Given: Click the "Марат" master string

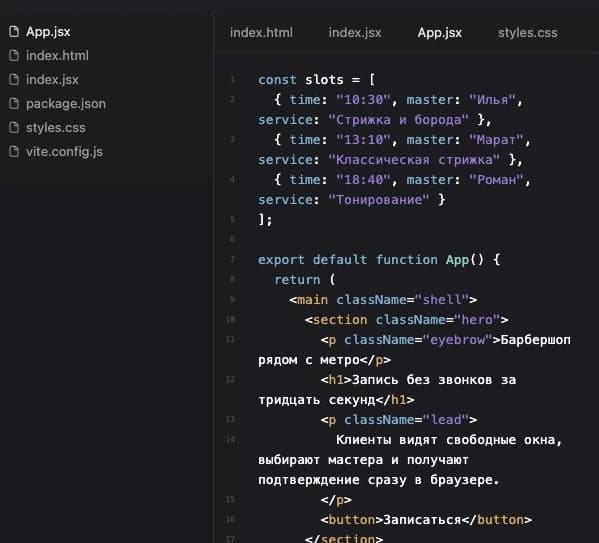Looking at the screenshot, I should point(496,140).
